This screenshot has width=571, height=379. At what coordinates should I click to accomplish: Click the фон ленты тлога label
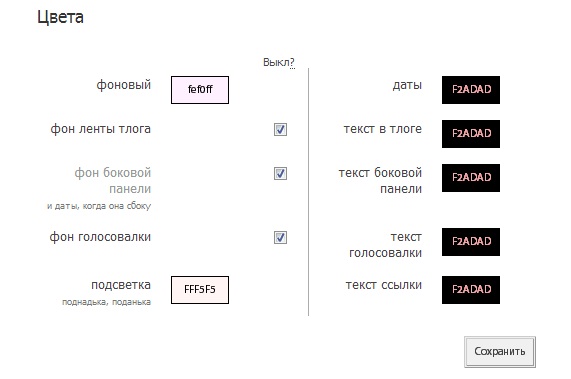tap(101, 129)
